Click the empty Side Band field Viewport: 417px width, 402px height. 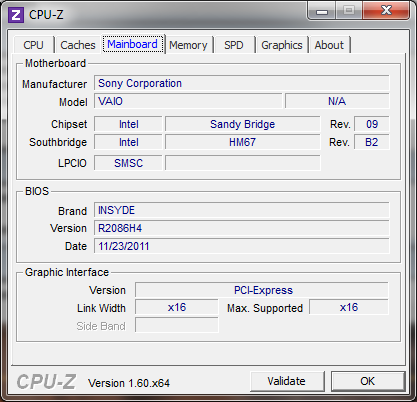pos(177,325)
